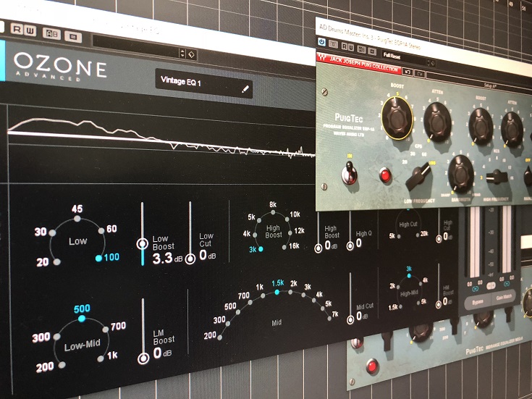Flip the IN toggle switch on PuigTec EQP-1A
The image size is (532, 399).
pyautogui.click(x=349, y=173)
